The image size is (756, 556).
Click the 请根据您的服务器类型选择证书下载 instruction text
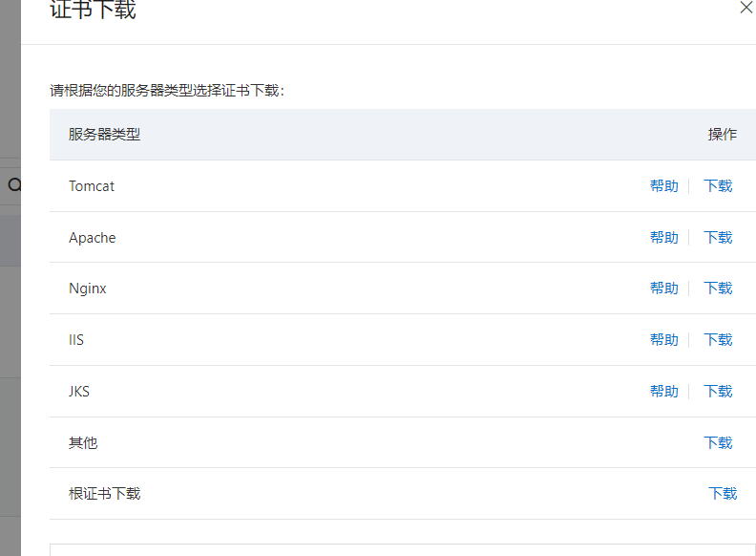[x=167, y=90]
